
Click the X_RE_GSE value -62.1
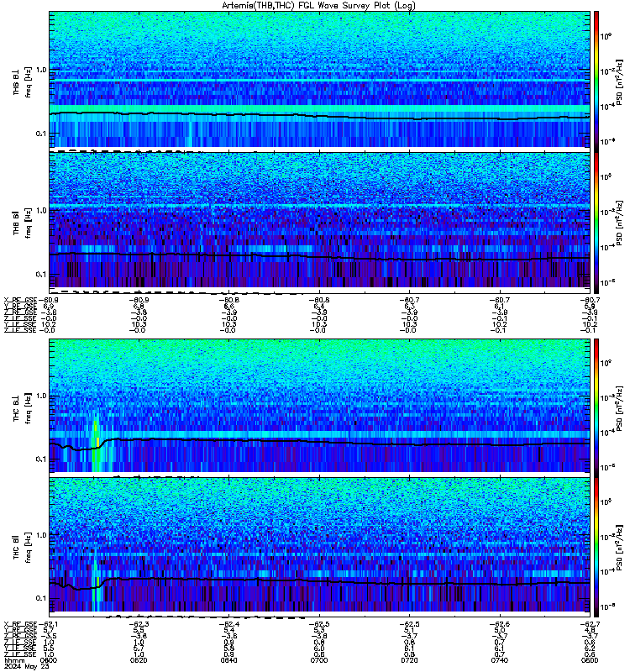coord(48,624)
